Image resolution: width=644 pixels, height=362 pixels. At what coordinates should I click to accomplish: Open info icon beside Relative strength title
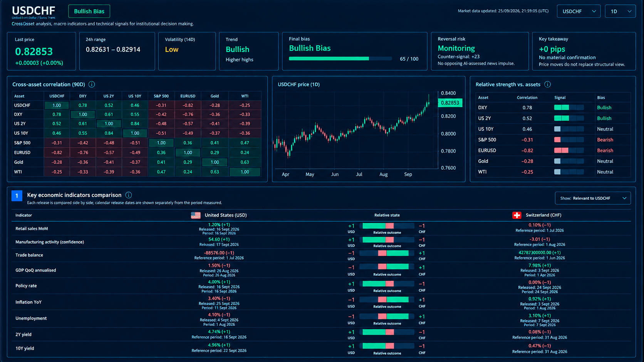547,84
